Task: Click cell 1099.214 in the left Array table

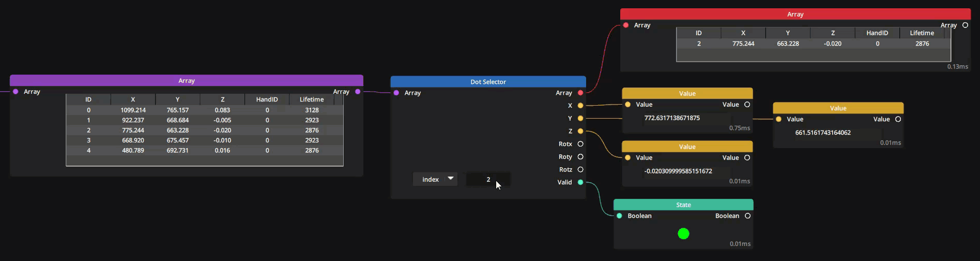Action: coord(133,110)
